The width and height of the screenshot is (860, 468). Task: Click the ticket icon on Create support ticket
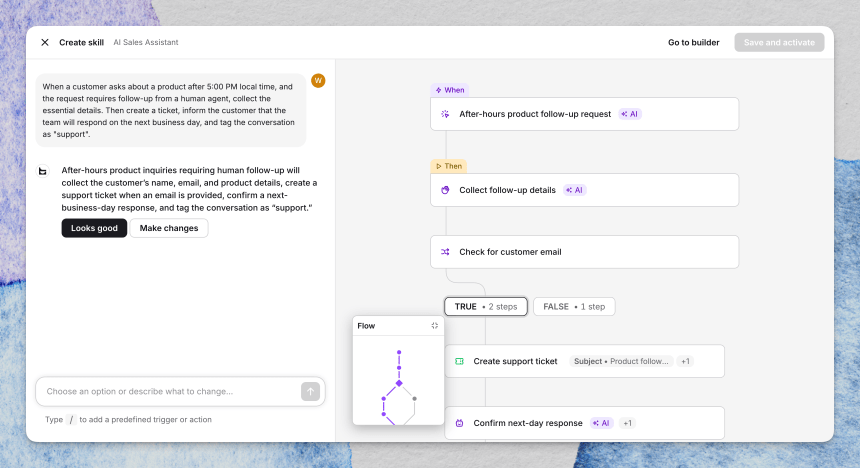click(460, 361)
